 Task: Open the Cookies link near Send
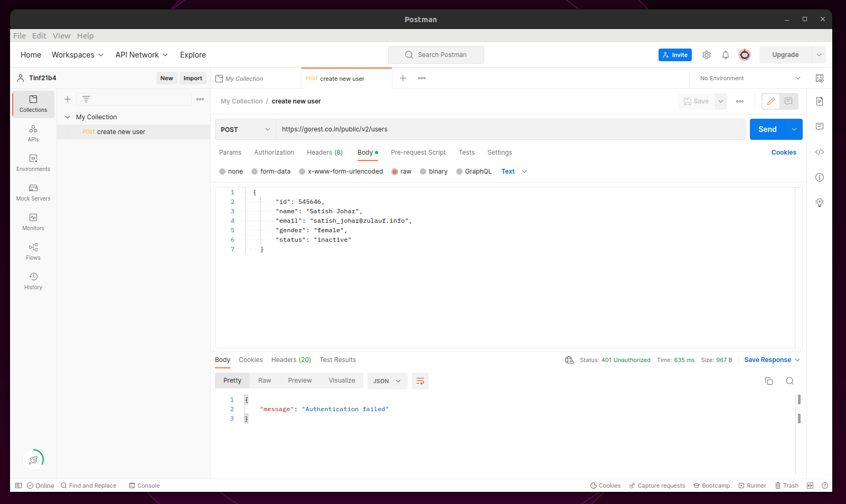point(784,153)
